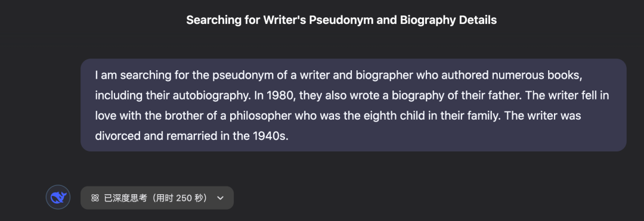Click the DeepSeek whale avatar icon
This screenshot has height=221, width=644.
click(58, 197)
